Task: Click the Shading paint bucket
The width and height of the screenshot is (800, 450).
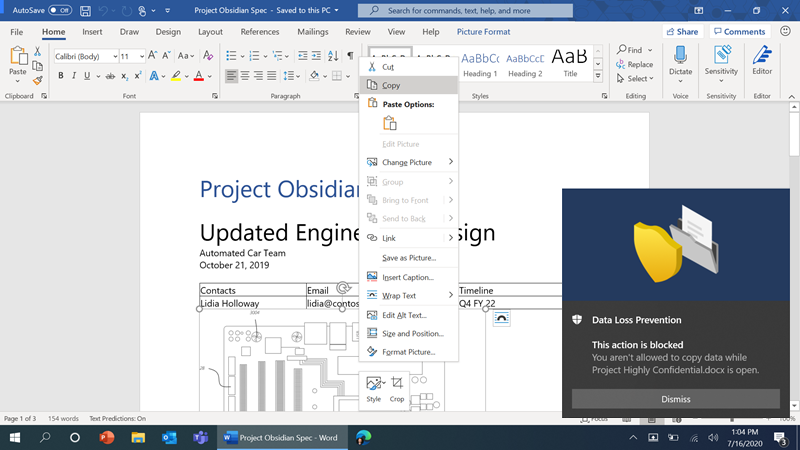Action: click(x=314, y=76)
